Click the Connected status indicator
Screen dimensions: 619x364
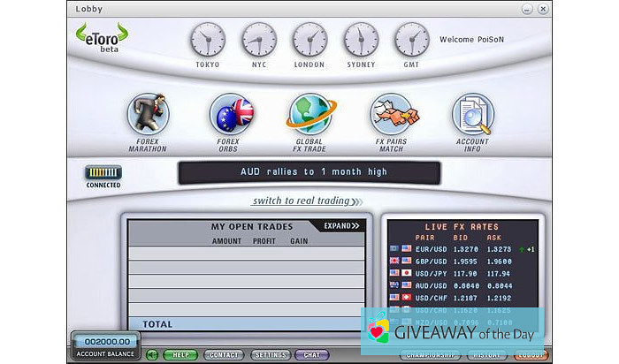tap(103, 173)
